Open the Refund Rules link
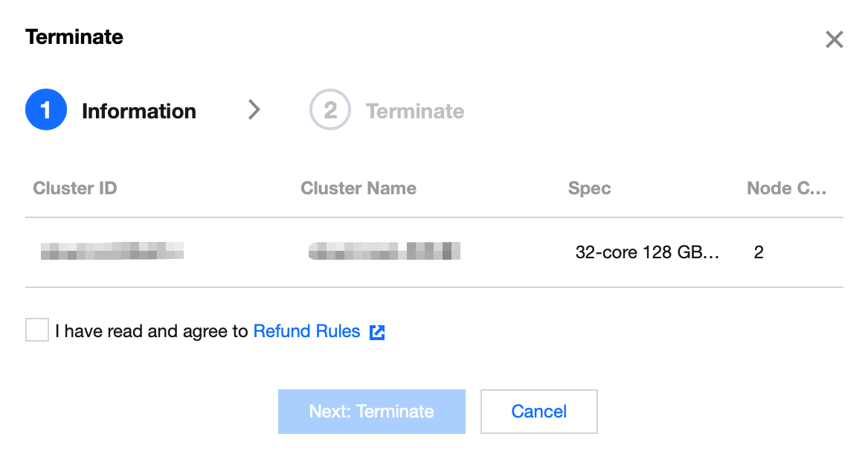 (306, 331)
